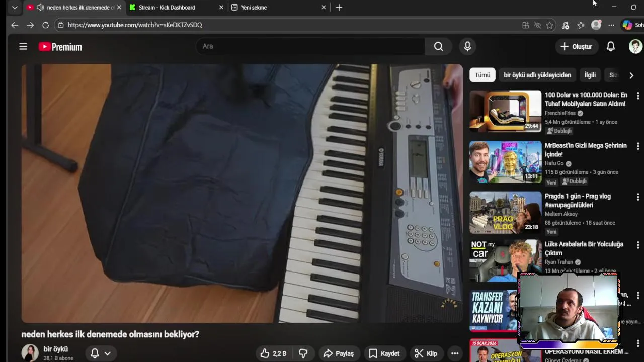Close the neden herkes ilk denemede tab
The image size is (644, 362).
coord(119,7)
